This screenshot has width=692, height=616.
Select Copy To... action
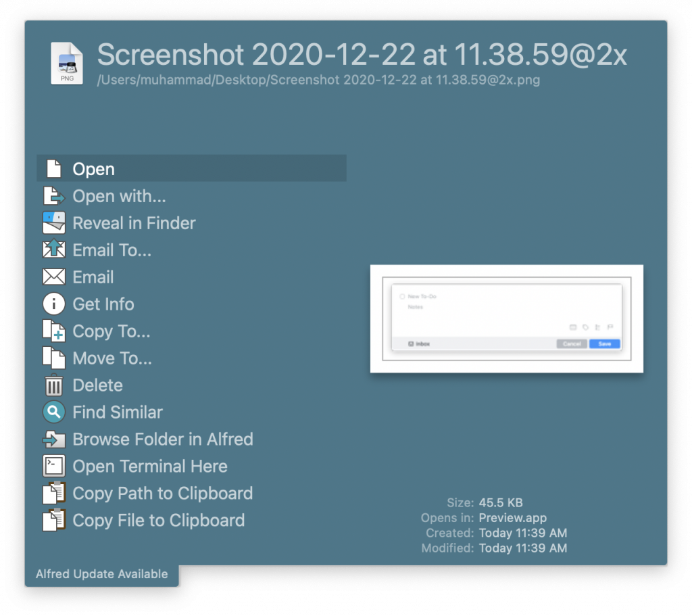(x=191, y=331)
